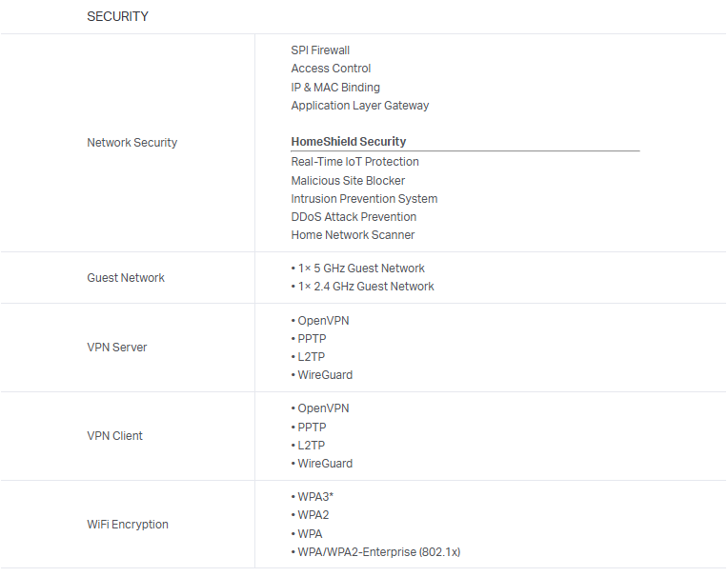Viewport: 728px width, 577px height.
Task: Select WPA/WPA2-Enterprise (802.1x) text
Action: [378, 552]
